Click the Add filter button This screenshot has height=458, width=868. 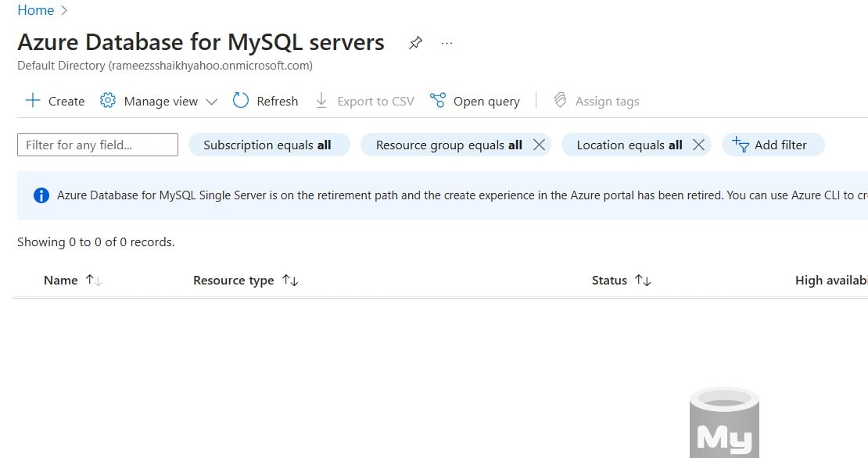pos(773,145)
